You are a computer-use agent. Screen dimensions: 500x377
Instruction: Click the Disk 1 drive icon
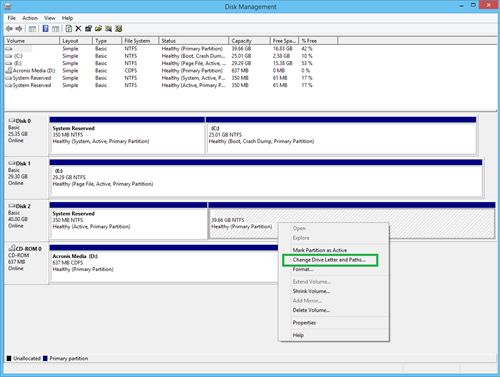[x=12, y=163]
